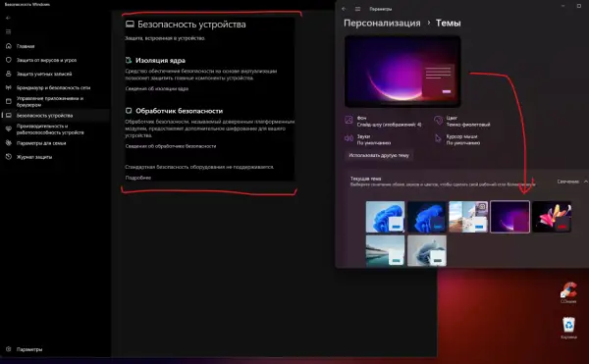Select the lake landscape theme thumbnail

point(385,250)
